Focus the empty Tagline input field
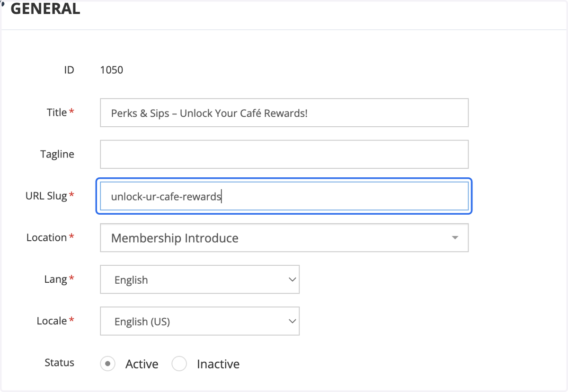Viewport: 568px width, 392px height. pos(284,154)
